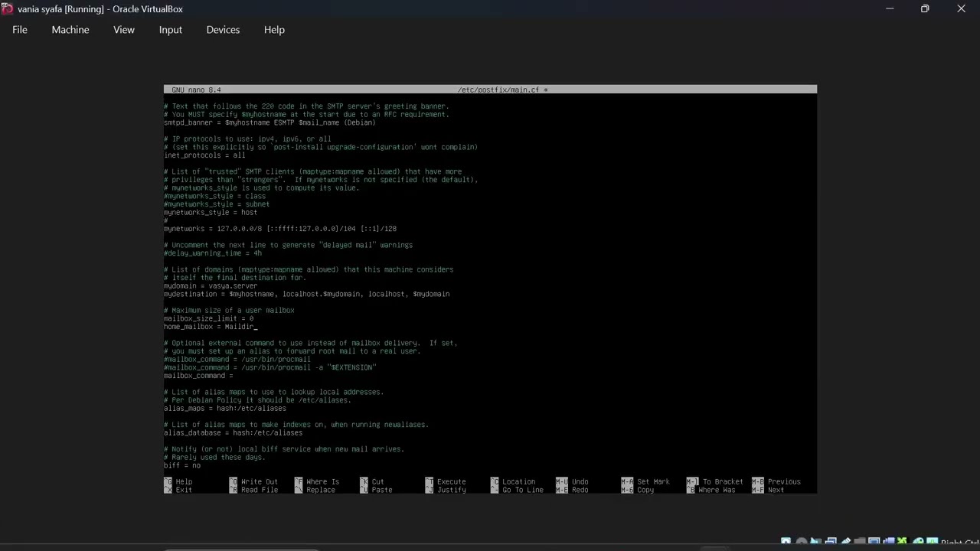Click the 'Undo' shortcut label
Image resolution: width=980 pixels, height=551 pixels.
(x=580, y=482)
